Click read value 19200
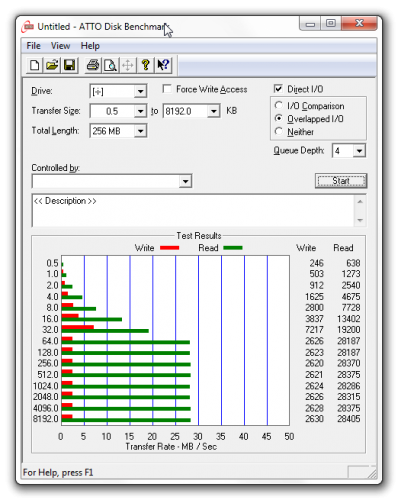The image size is (398, 500). click(x=348, y=330)
